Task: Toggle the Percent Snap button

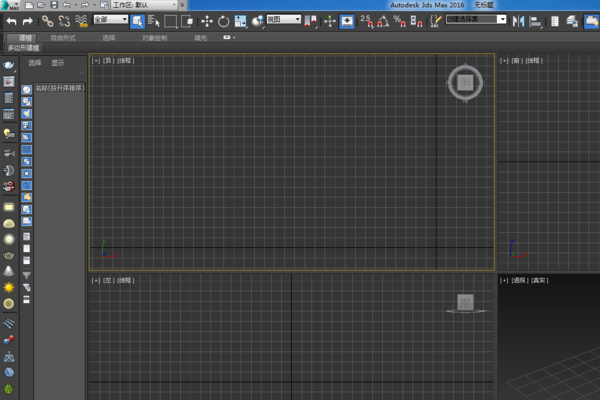Action: pyautogui.click(x=399, y=20)
